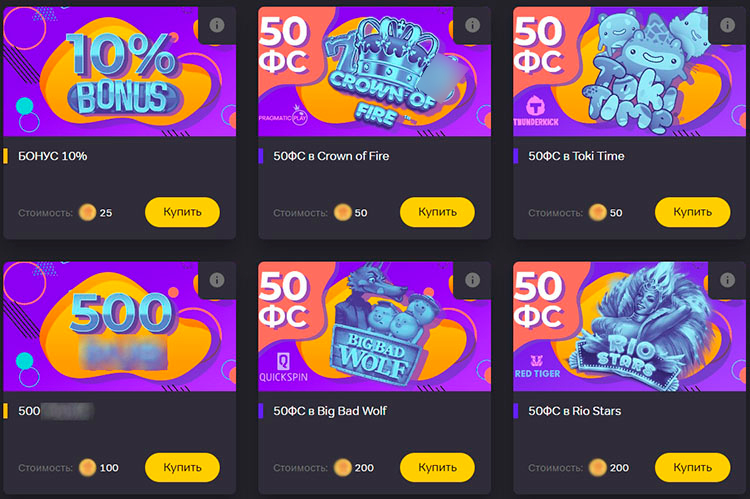The image size is (750, 499).
Task: Open the Rio Stars banner image
Action: pyautogui.click(x=629, y=327)
